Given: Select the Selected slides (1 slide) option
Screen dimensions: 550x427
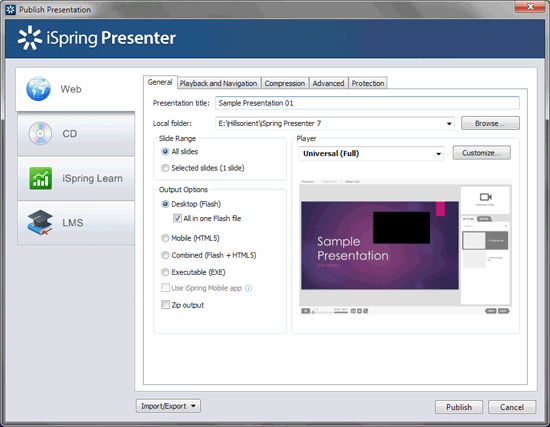Looking at the screenshot, I should [165, 168].
